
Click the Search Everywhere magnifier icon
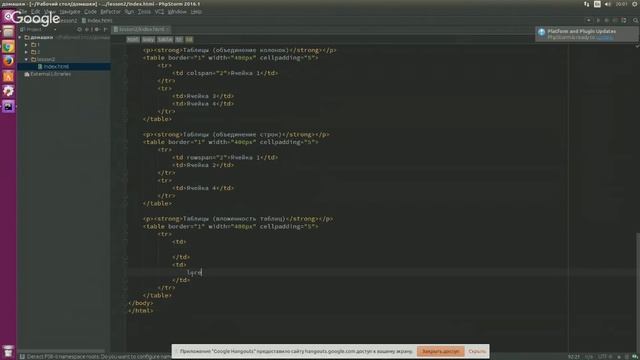click(x=636, y=20)
